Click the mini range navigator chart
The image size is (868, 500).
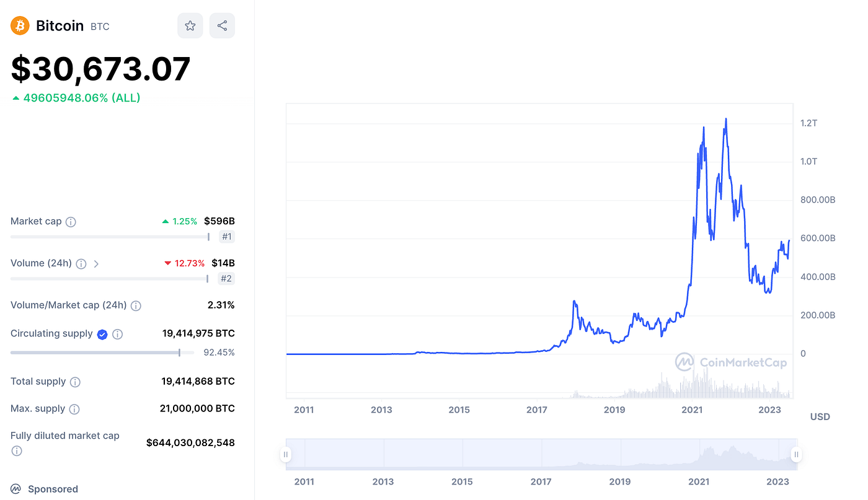(541, 454)
